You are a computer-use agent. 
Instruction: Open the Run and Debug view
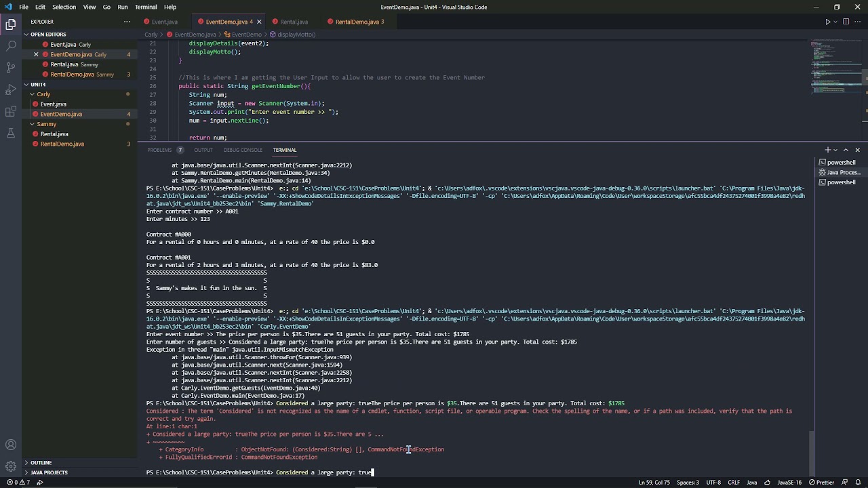click(x=11, y=89)
